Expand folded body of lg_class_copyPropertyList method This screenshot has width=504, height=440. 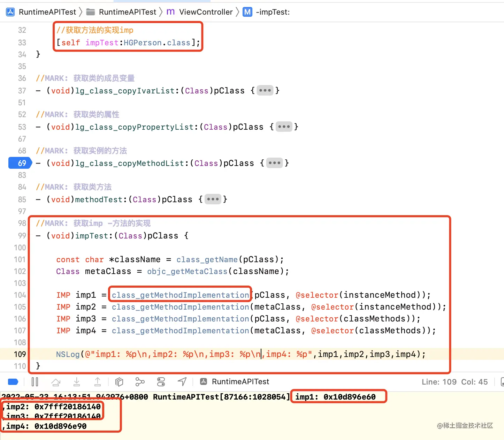point(284,127)
